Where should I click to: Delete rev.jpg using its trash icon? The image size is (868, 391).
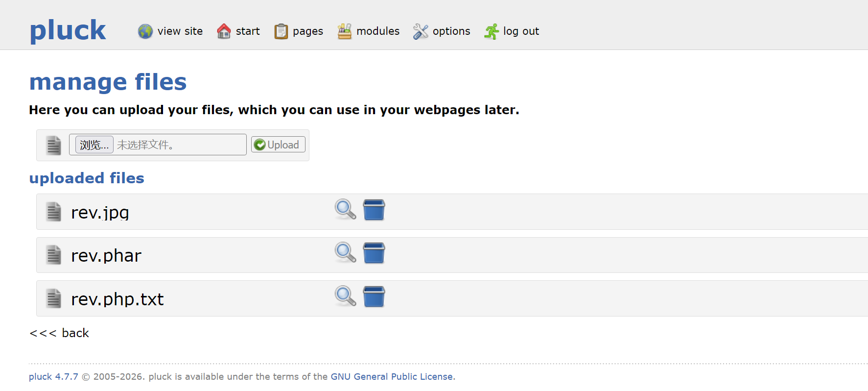[374, 210]
